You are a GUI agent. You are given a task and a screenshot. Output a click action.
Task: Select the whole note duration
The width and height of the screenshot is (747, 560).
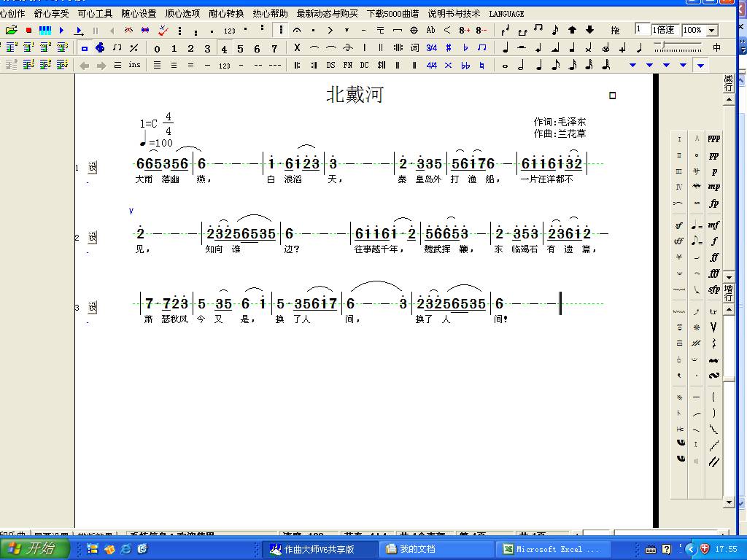505,66
